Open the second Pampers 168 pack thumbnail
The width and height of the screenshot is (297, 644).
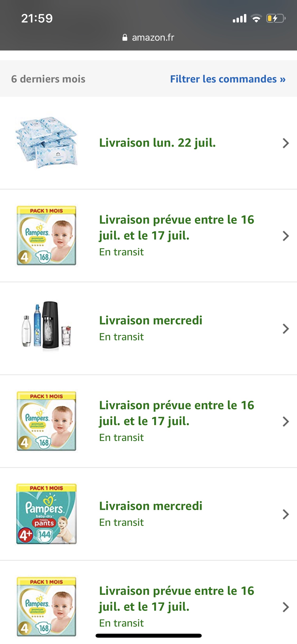(46, 421)
